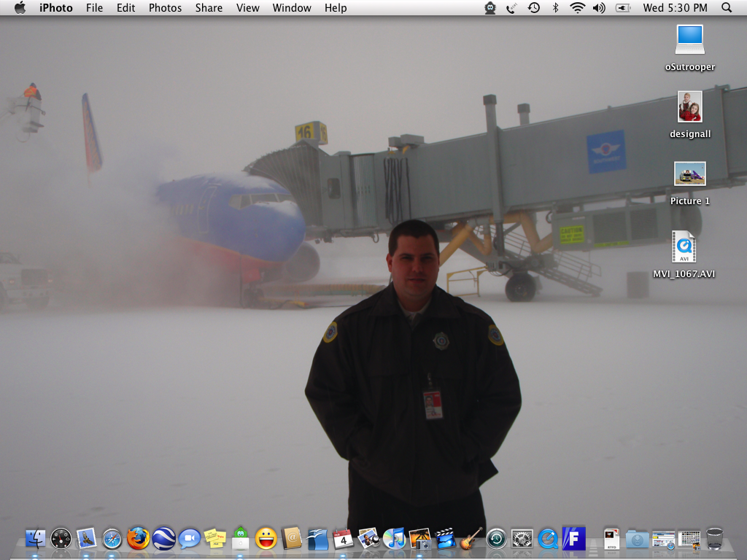Launch Dashboard from the Dock

point(61,539)
